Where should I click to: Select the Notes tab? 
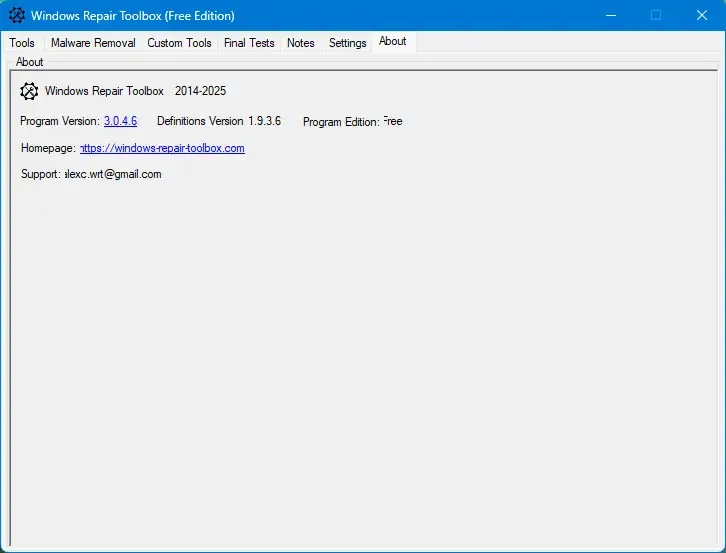pos(301,43)
